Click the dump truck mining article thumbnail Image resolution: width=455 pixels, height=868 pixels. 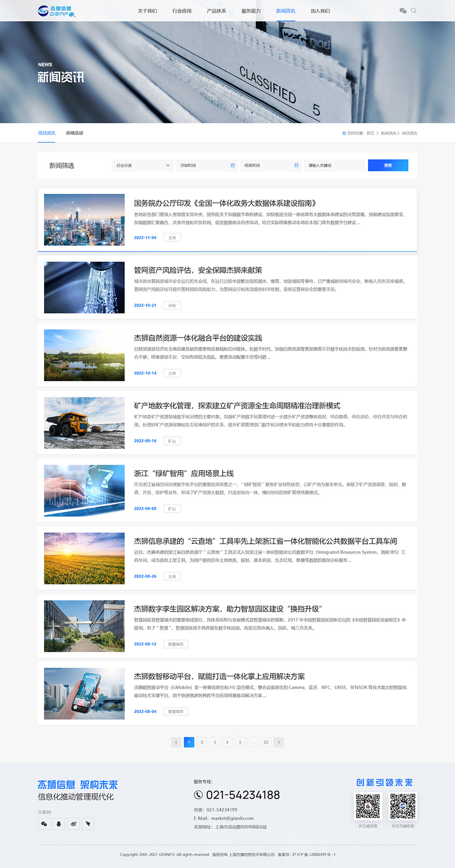coord(84,423)
